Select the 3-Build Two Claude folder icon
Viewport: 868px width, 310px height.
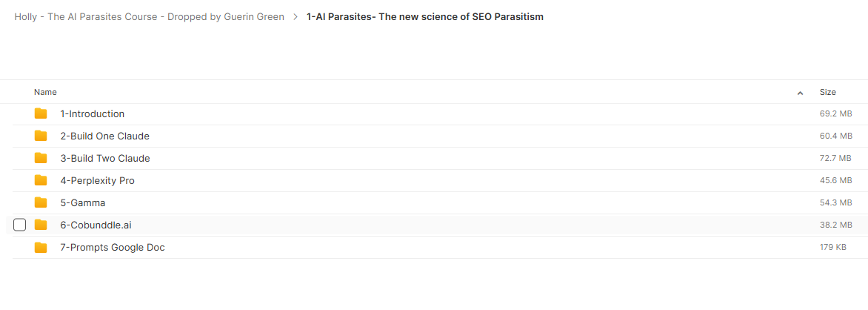[41, 158]
